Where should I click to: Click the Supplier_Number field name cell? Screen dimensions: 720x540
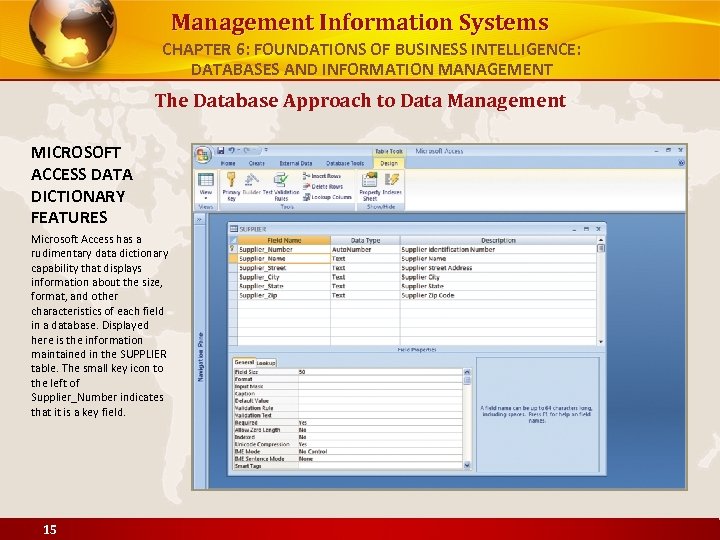(x=284, y=249)
